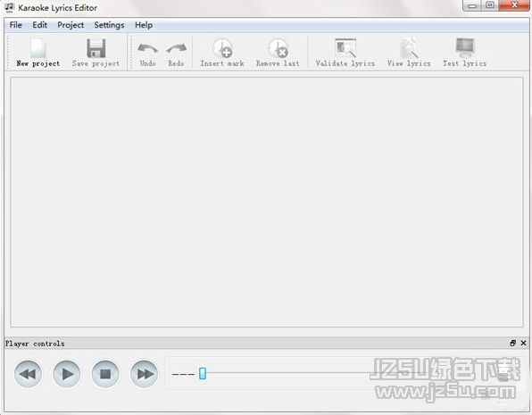Open View lyrics preview
The width and height of the screenshot is (532, 415).
tap(409, 53)
